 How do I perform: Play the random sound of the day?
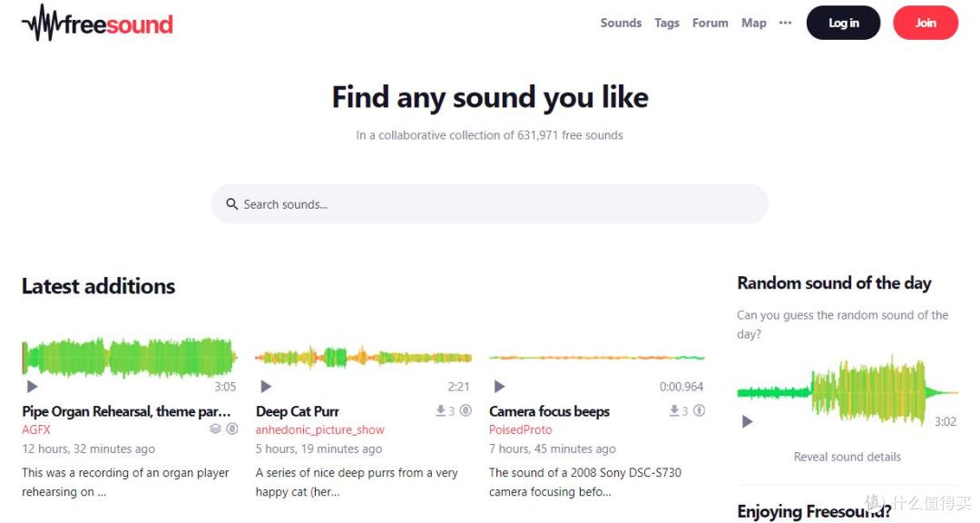click(747, 421)
